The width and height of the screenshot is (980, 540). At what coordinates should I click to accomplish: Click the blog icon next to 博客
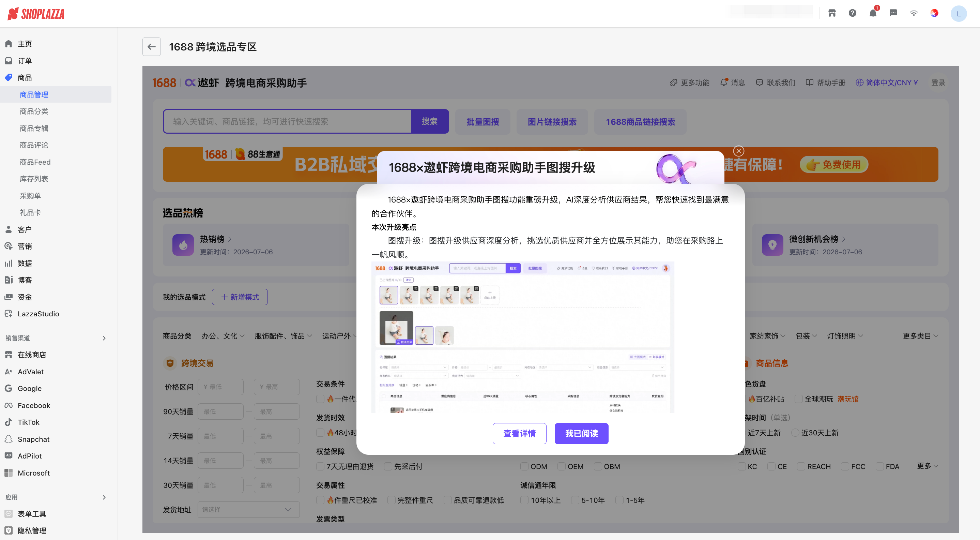click(x=9, y=280)
